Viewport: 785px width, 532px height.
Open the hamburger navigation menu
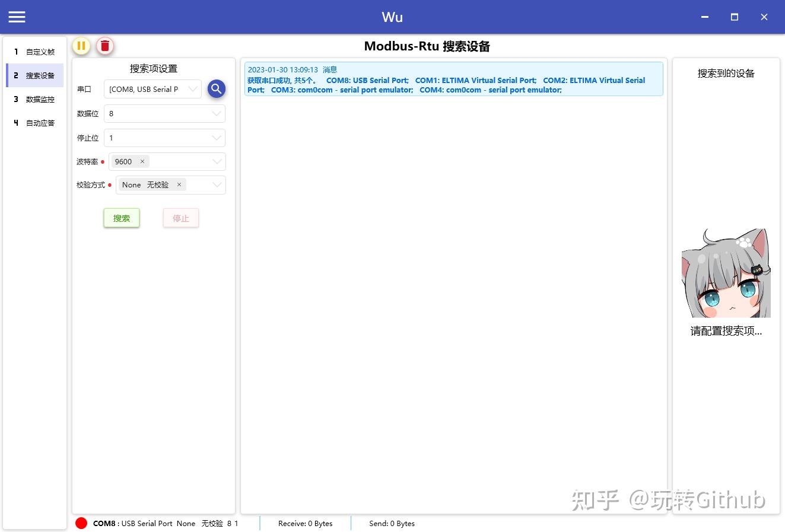[x=17, y=17]
